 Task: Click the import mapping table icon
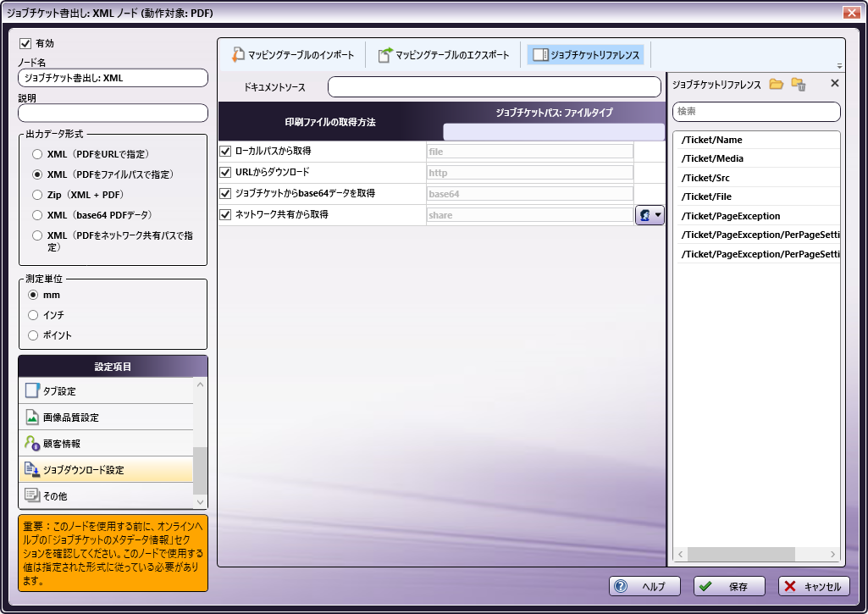pos(238,54)
